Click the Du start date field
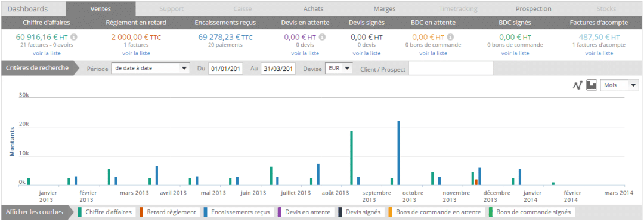The image size is (644, 222). [x=226, y=69]
